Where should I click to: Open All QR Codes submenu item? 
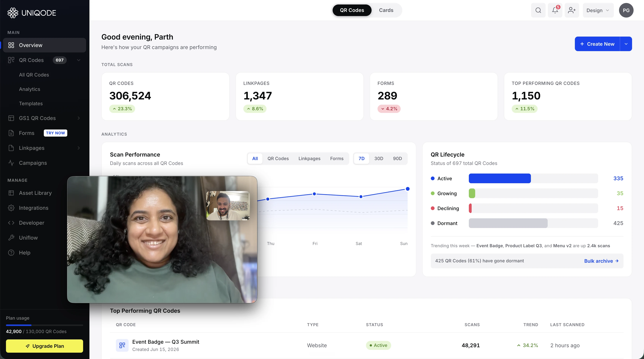pyautogui.click(x=34, y=75)
